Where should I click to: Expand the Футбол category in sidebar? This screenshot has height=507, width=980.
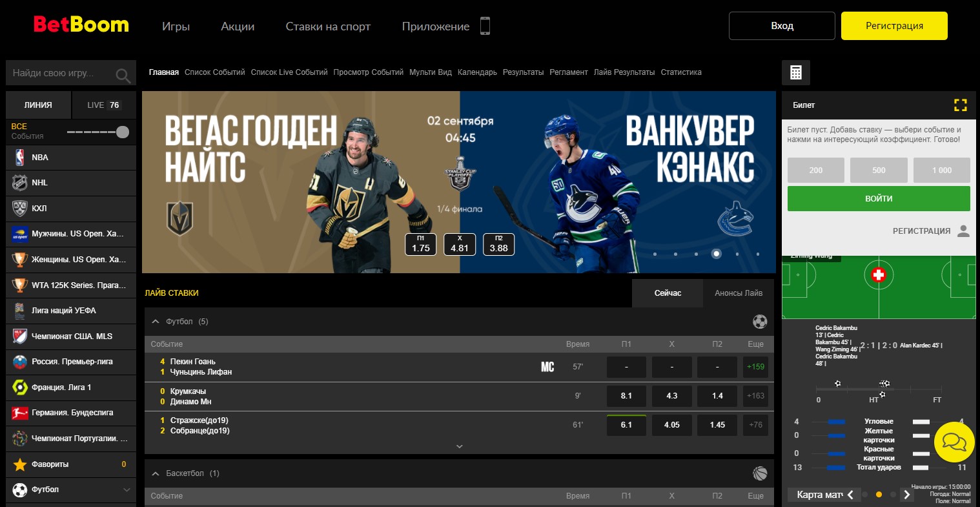tap(127, 490)
